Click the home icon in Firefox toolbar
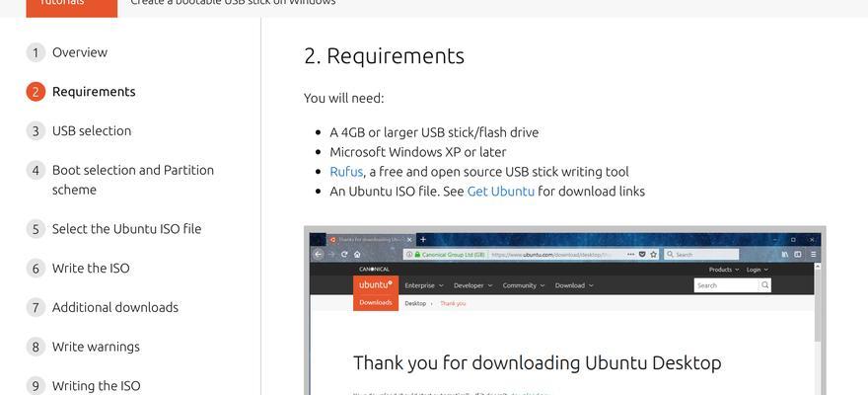 pos(357,255)
